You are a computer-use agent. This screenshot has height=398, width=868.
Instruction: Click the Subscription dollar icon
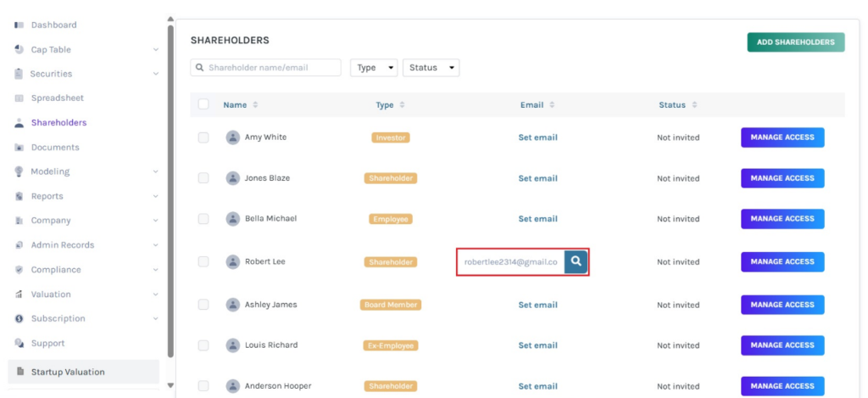pyautogui.click(x=19, y=319)
